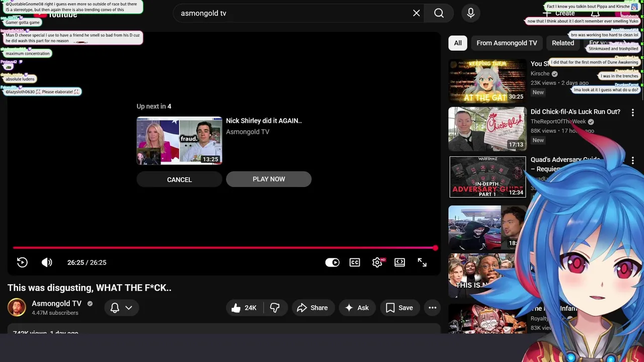This screenshot has width=644, height=362.
Task: Click 'Kirsche' channel name in sidebar
Action: [540, 73]
